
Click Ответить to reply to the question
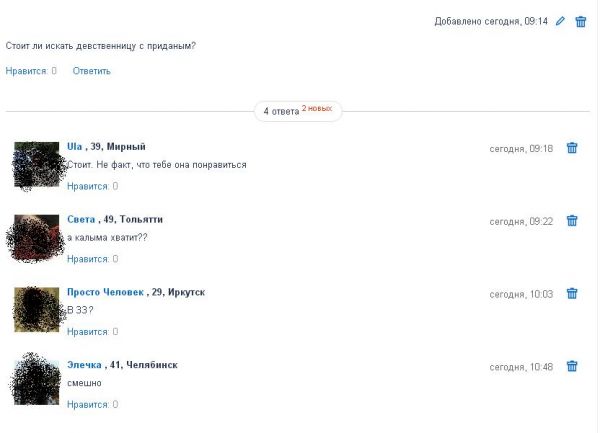pos(91,71)
